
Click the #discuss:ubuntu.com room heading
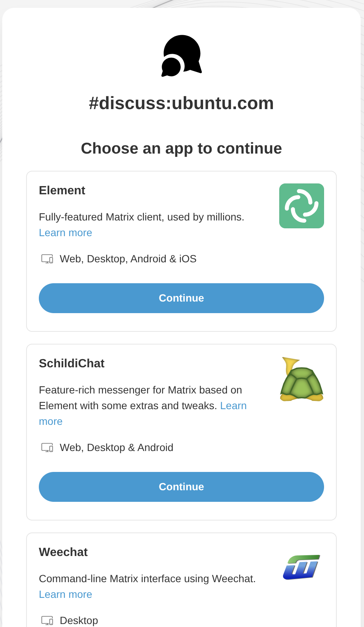(x=181, y=103)
